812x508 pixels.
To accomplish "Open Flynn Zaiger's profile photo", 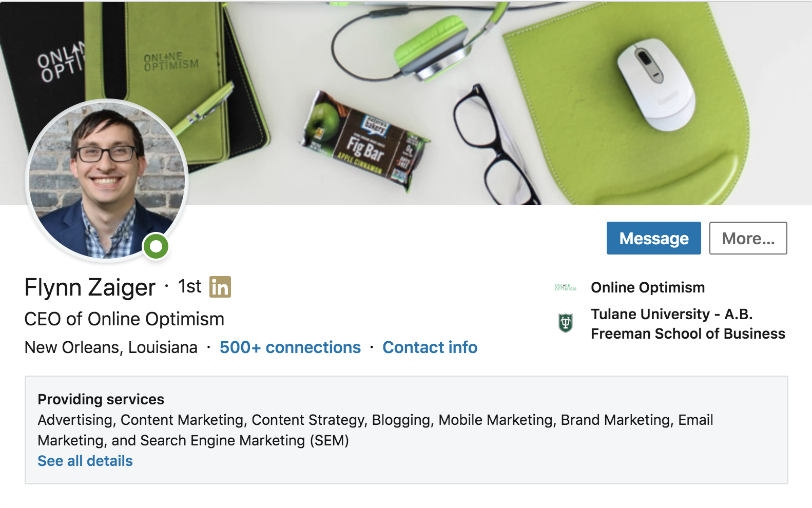I will click(107, 180).
